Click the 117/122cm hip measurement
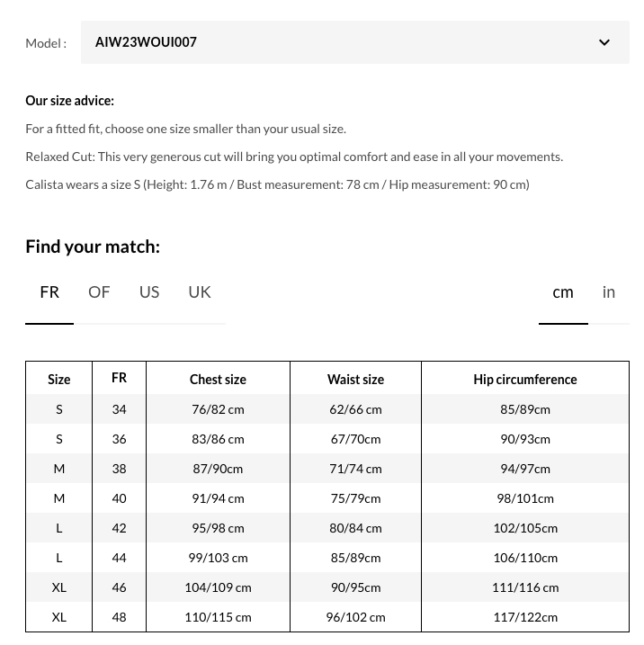 click(x=525, y=617)
